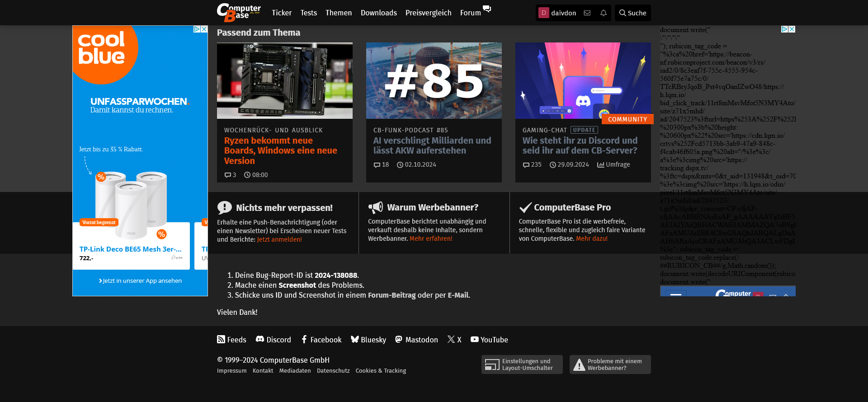Open the Datenschutz link

coord(333,371)
